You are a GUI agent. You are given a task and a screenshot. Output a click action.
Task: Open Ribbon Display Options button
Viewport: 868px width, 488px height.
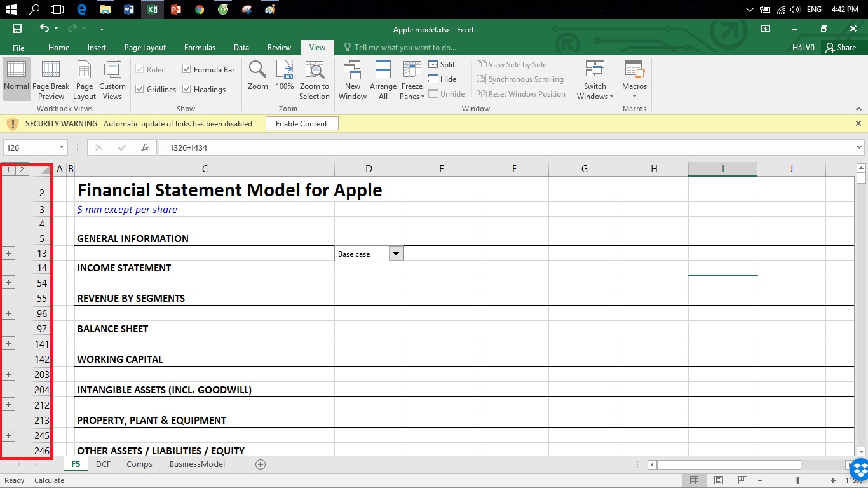coord(766,29)
